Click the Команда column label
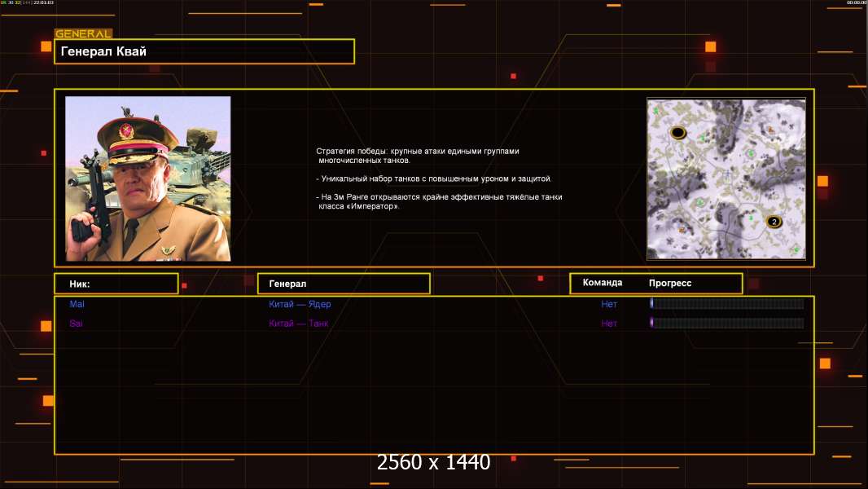The height and width of the screenshot is (489, 868). (603, 283)
